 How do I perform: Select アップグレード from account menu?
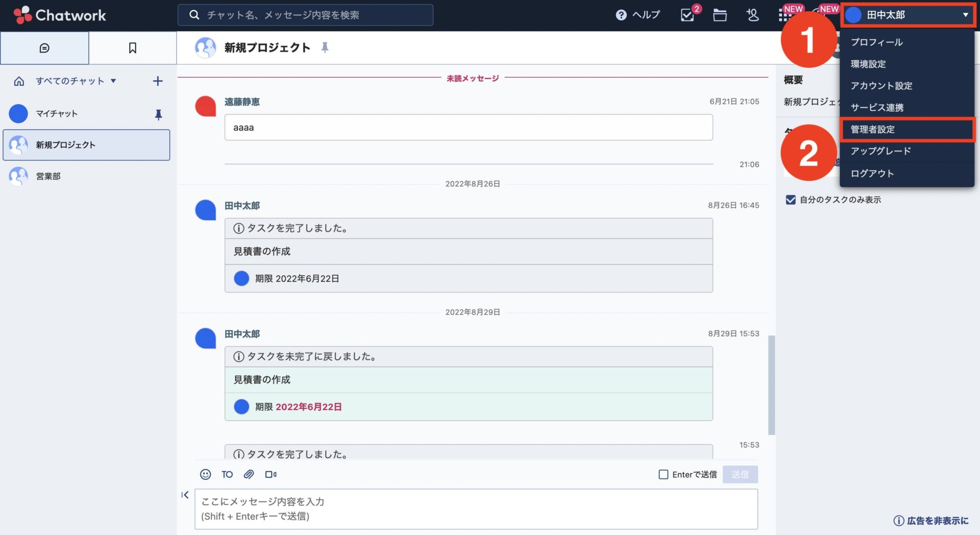pyautogui.click(x=880, y=151)
